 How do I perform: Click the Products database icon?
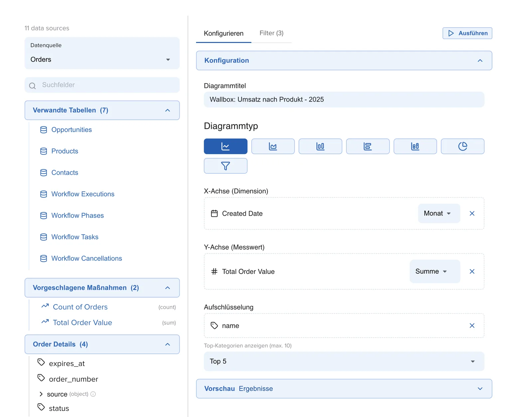(x=44, y=151)
